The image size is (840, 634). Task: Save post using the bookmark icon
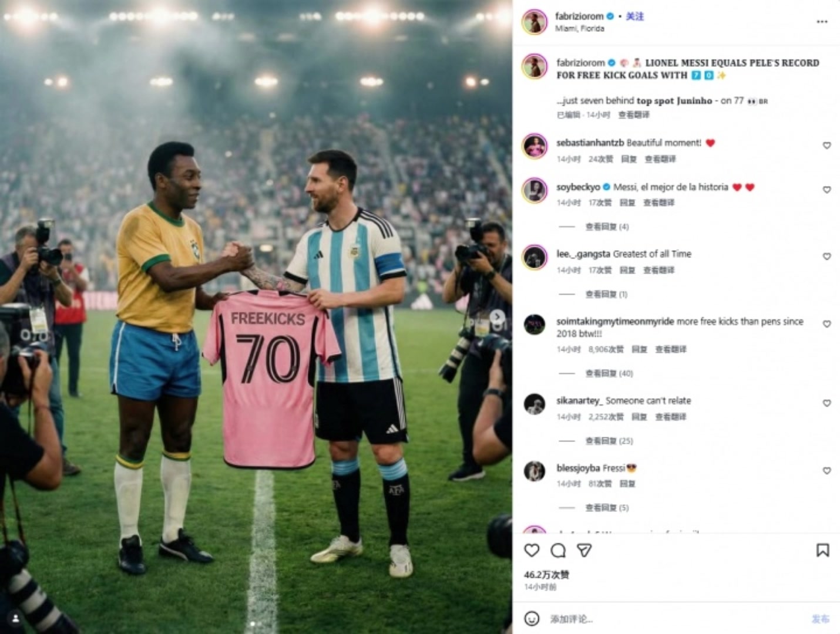pos(822,550)
